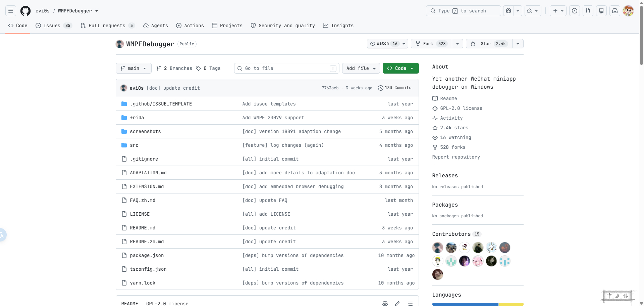Fork the repository

tap(431, 44)
